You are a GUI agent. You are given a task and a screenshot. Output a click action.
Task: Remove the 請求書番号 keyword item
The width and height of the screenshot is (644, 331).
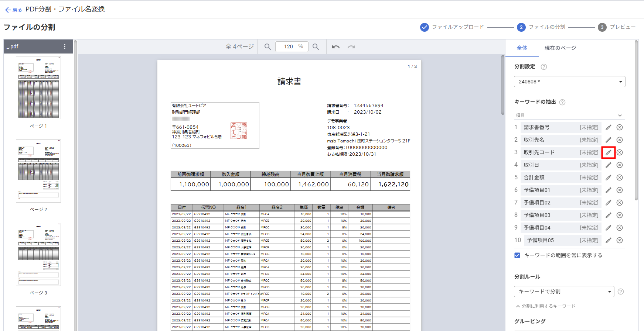pos(620,127)
